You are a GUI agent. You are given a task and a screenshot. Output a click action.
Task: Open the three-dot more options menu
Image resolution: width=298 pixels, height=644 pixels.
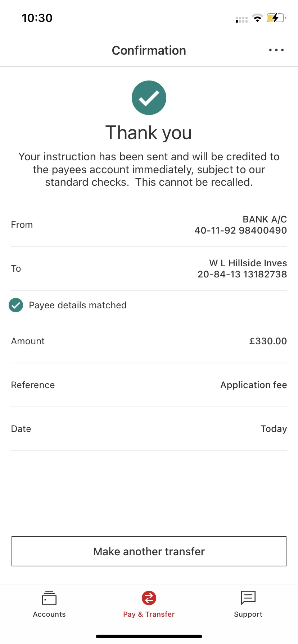276,50
